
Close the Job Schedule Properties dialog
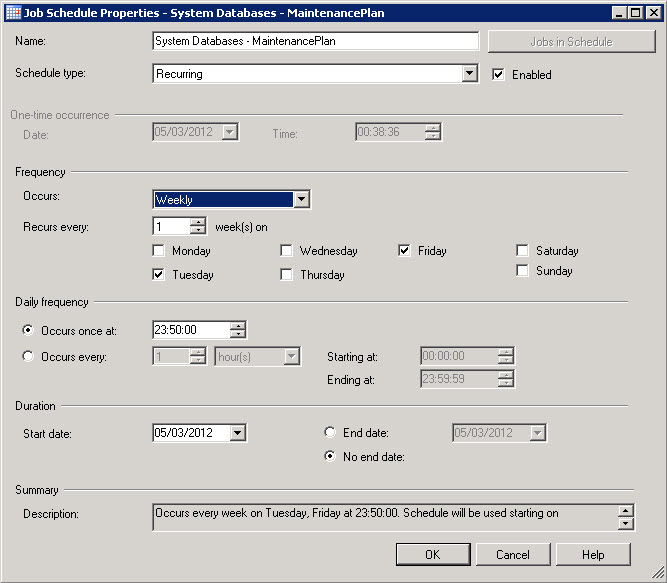pyautogui.click(x=653, y=13)
